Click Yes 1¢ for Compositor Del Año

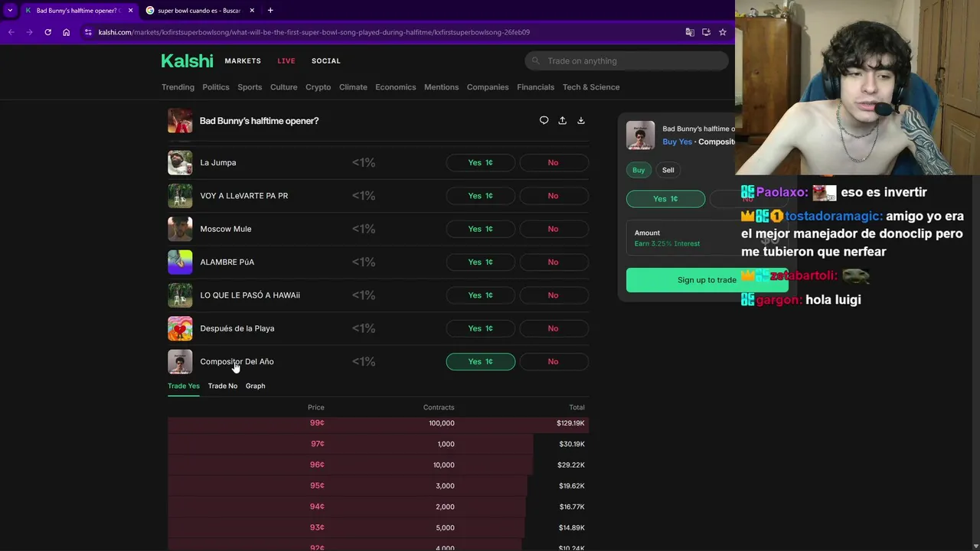(x=481, y=361)
